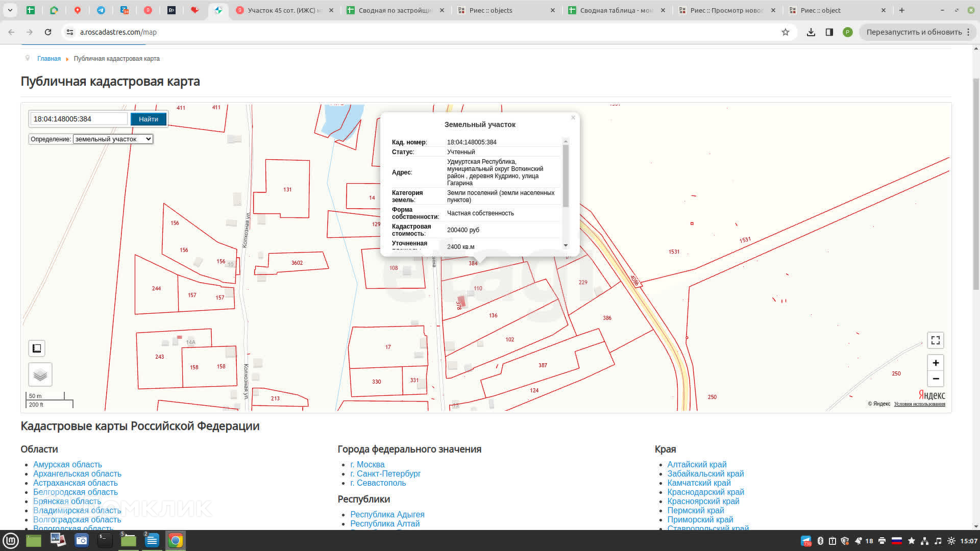The height and width of the screenshot is (551, 980).
Task: Expand the Определение type dropdown
Action: click(x=113, y=139)
